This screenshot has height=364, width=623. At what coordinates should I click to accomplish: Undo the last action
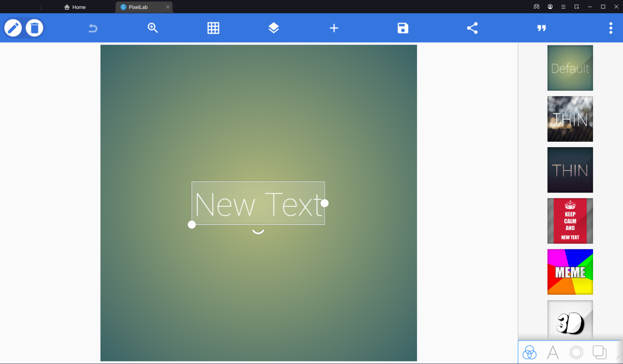click(92, 28)
